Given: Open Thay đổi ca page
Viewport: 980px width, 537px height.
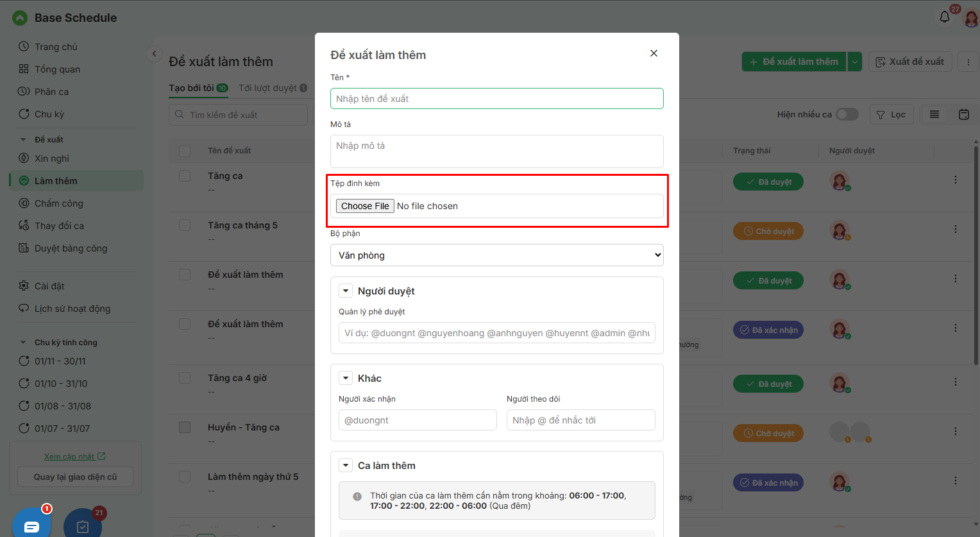Looking at the screenshot, I should [59, 226].
